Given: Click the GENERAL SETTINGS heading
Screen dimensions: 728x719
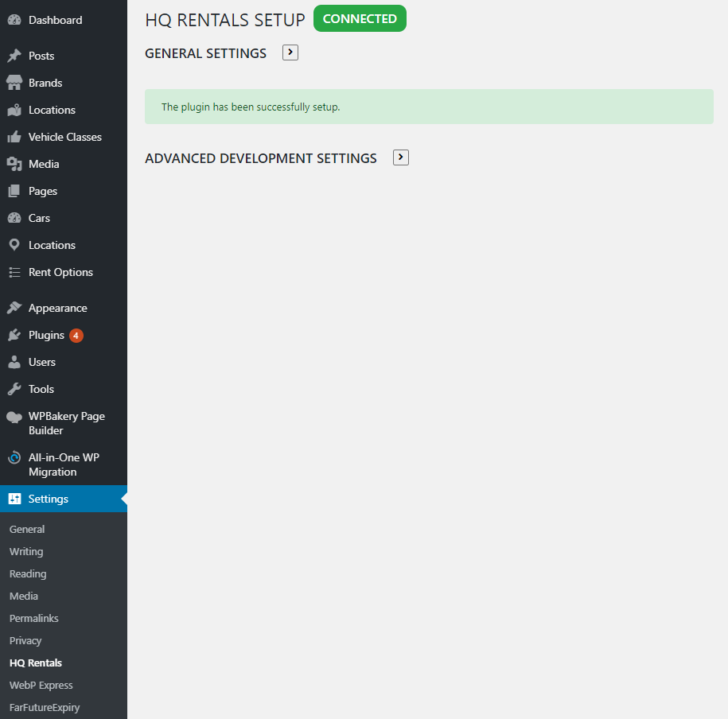Looking at the screenshot, I should point(206,53).
